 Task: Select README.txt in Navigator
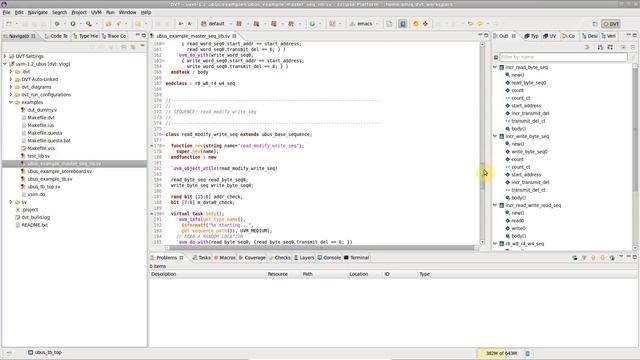[35, 225]
